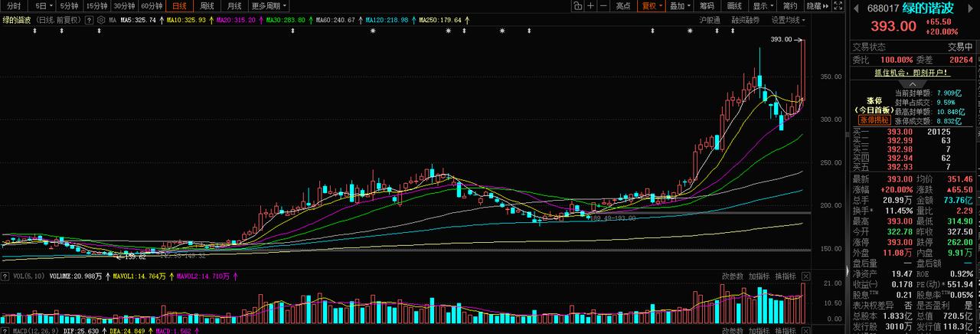
Task: Click the 涨停揭秘 button
Action: click(874, 120)
